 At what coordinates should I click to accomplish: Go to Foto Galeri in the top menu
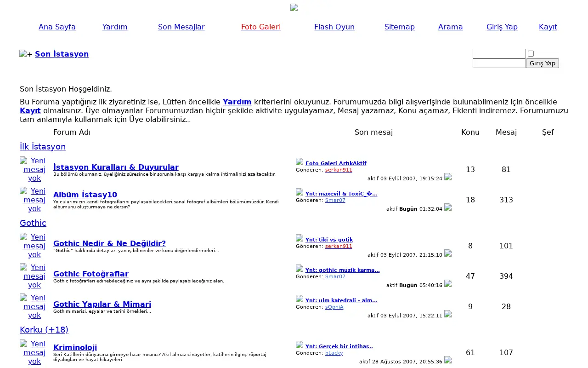pyautogui.click(x=261, y=27)
